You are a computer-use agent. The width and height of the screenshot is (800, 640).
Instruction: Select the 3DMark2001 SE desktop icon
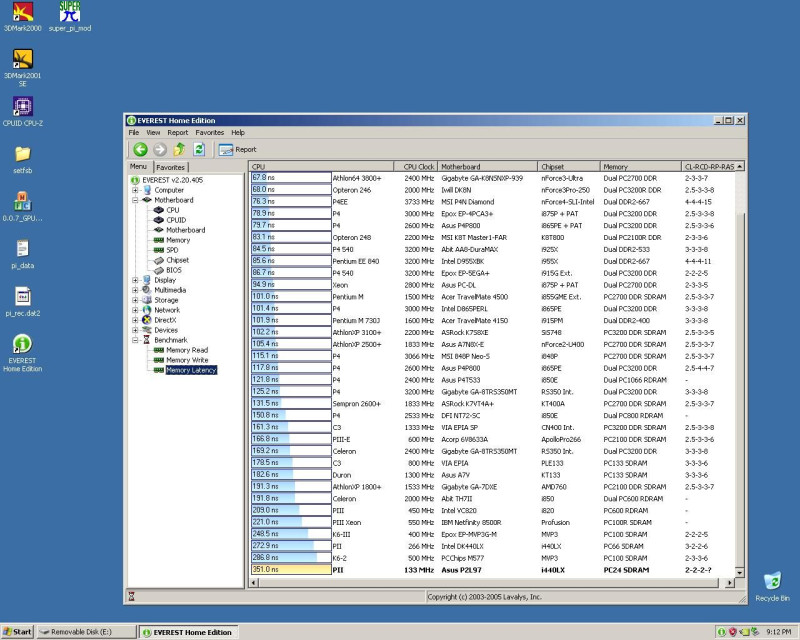(22, 68)
